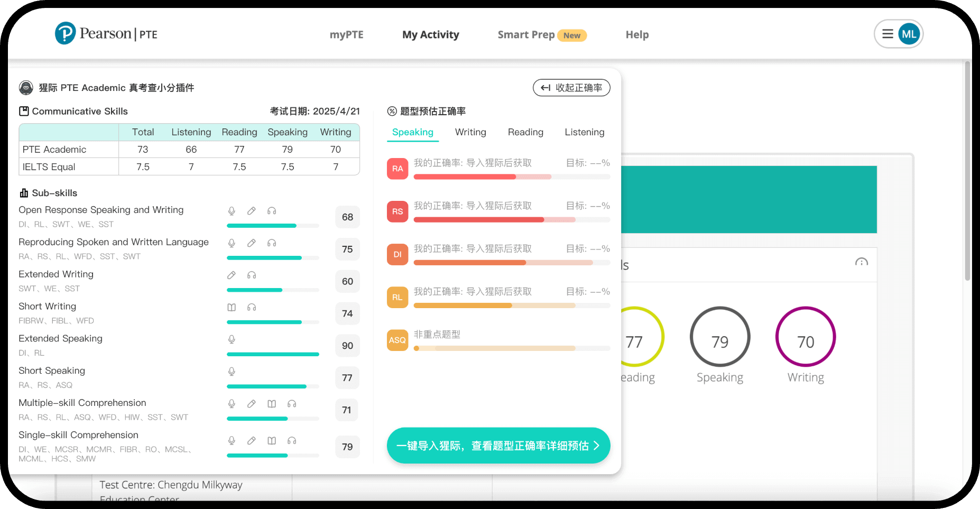This screenshot has width=980, height=509.
Task: Click headphones icon in Open Response row
Action: pos(272,211)
